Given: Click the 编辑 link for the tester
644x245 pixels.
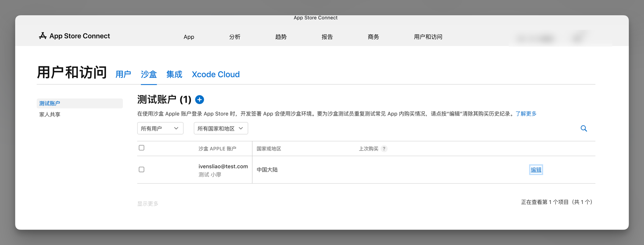Looking at the screenshot, I should click(536, 170).
